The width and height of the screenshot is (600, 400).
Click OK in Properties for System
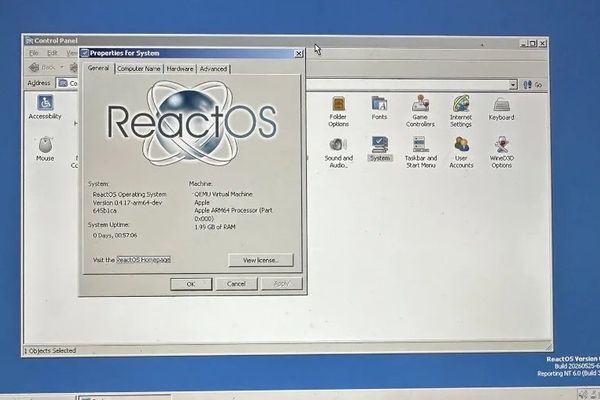191,284
